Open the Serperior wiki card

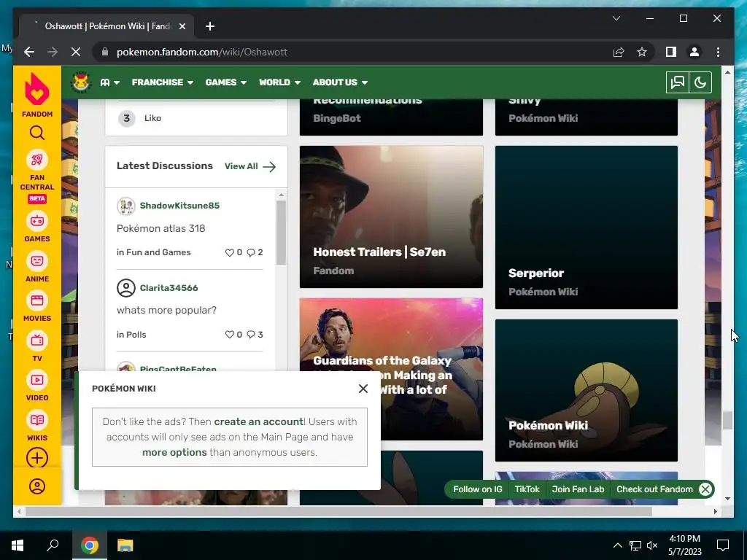[x=587, y=227]
